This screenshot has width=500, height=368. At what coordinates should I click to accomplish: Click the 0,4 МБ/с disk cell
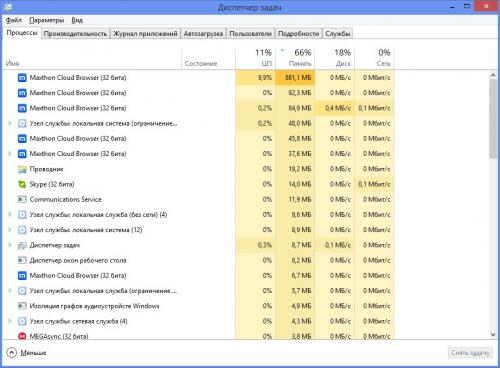[335, 108]
